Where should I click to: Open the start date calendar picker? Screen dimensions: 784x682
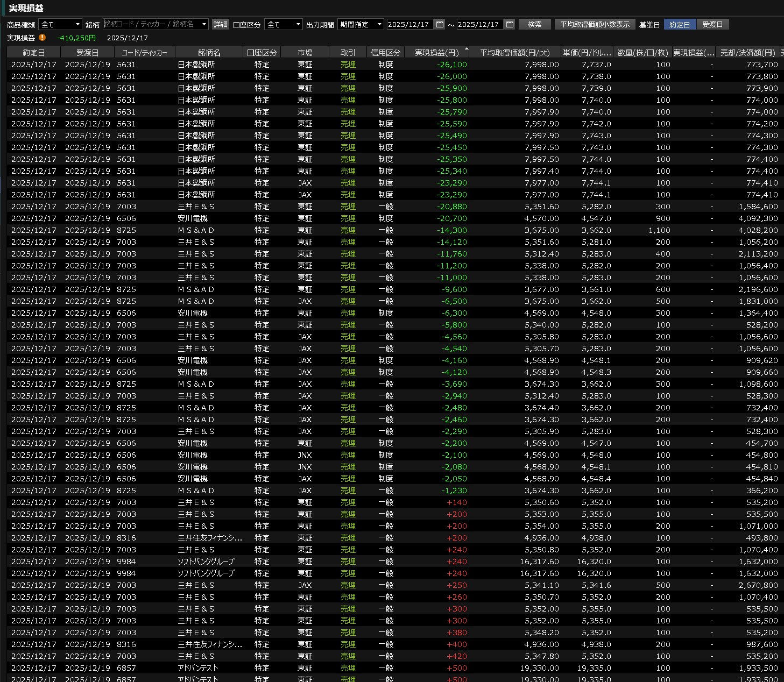[x=440, y=24]
